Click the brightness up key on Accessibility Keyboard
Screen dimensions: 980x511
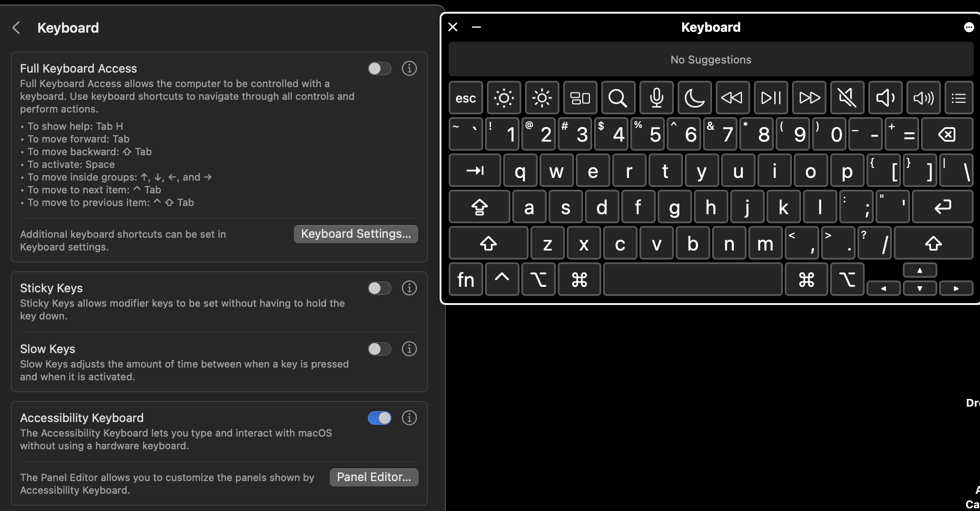tap(542, 98)
